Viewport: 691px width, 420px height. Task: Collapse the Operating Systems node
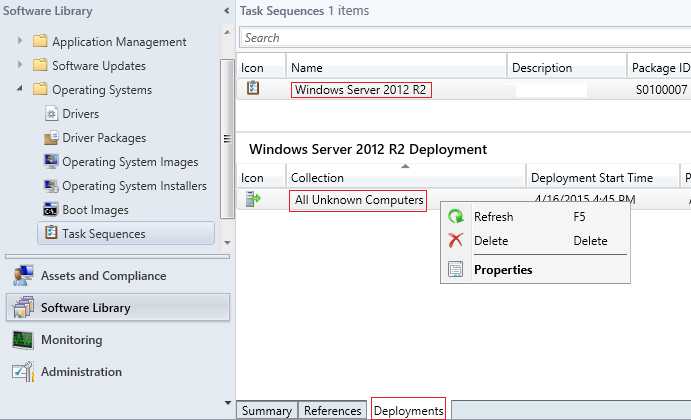[20, 89]
